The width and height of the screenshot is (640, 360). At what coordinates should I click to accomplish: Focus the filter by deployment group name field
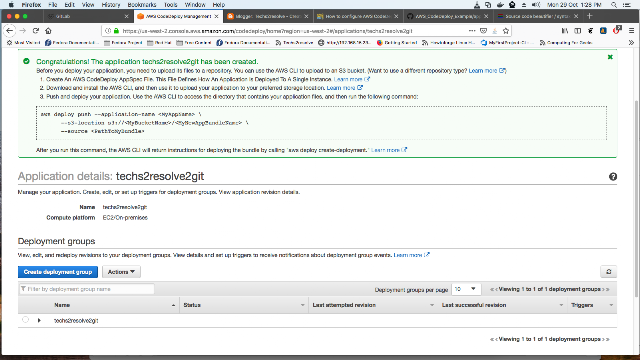coord(87,289)
